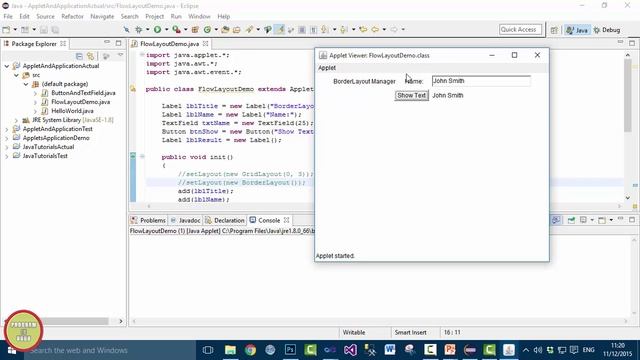The width and height of the screenshot is (640, 360).
Task: Click Package Explorer horizontal scrollbar right arrow
Action: click(x=120, y=321)
